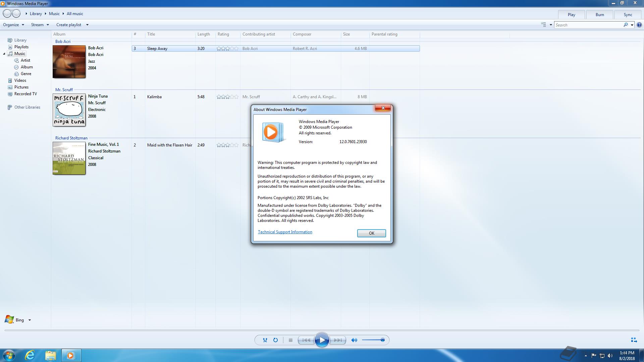Open Windows Media Player help
644x362 pixels.
coord(639,25)
